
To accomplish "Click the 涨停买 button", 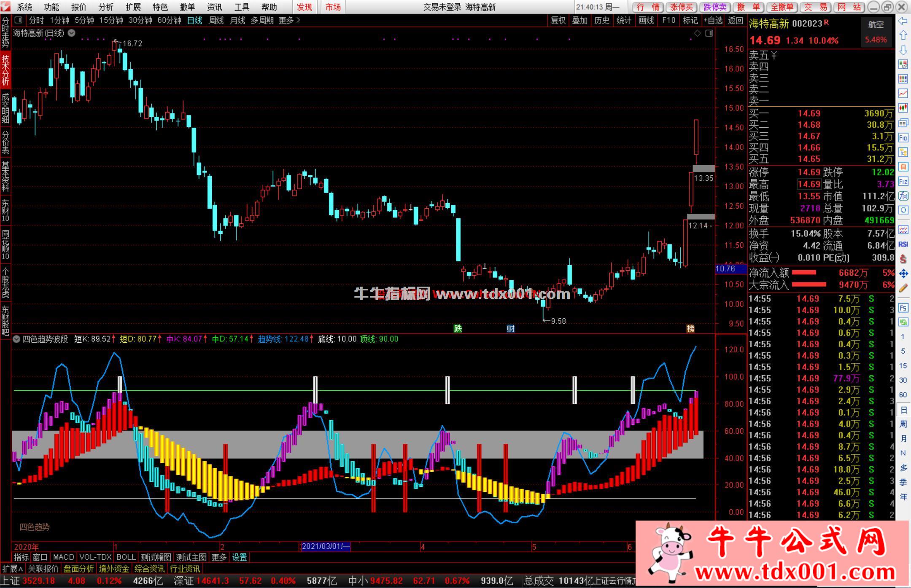I will point(682,7).
